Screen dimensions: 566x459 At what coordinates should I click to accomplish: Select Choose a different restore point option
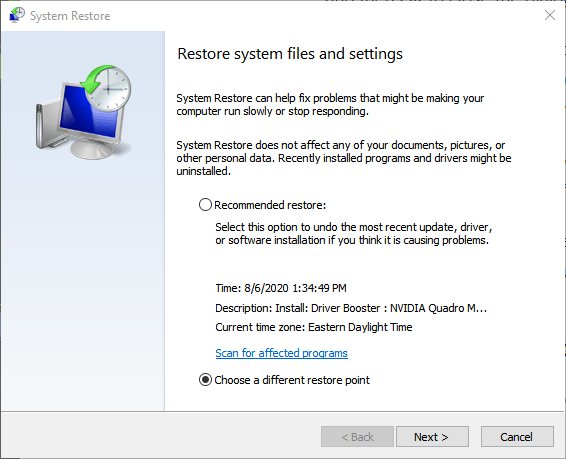click(x=205, y=380)
